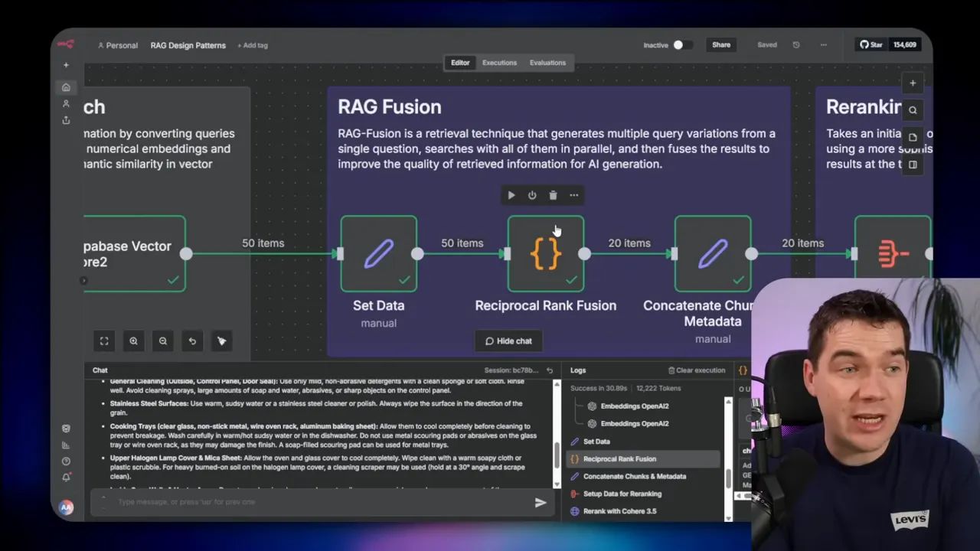Hide the chat panel
The width and height of the screenshot is (980, 551).
tap(508, 341)
